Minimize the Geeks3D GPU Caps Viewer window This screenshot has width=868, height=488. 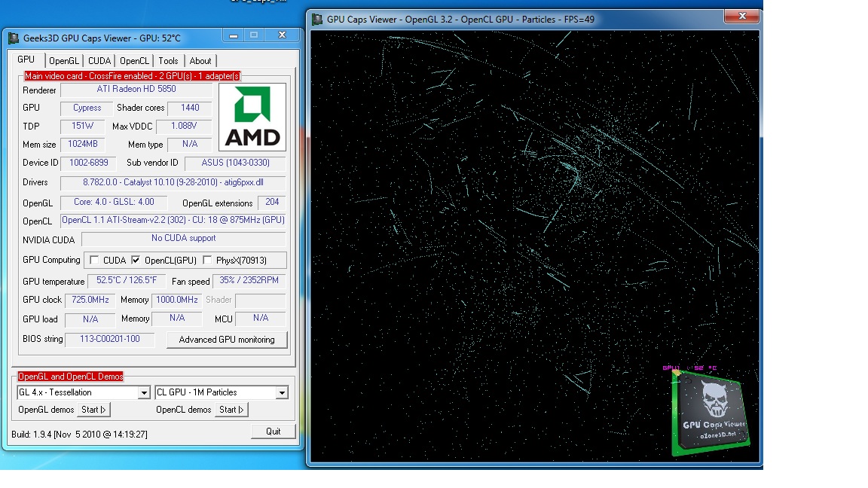click(x=234, y=35)
